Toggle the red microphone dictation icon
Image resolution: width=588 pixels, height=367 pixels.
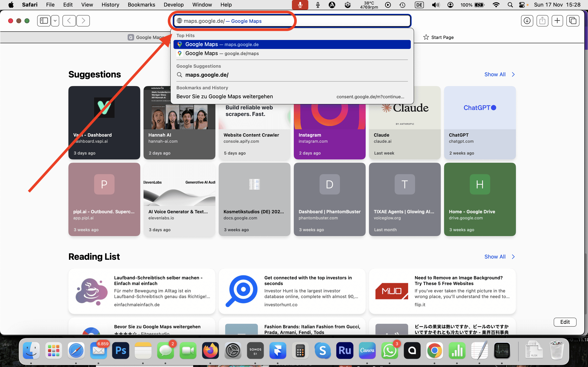300,5
